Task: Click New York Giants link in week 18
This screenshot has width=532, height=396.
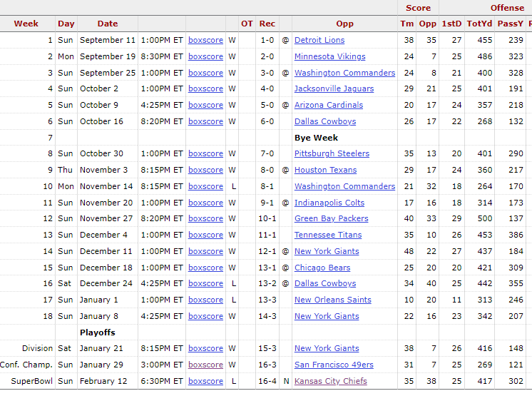Action: click(327, 316)
